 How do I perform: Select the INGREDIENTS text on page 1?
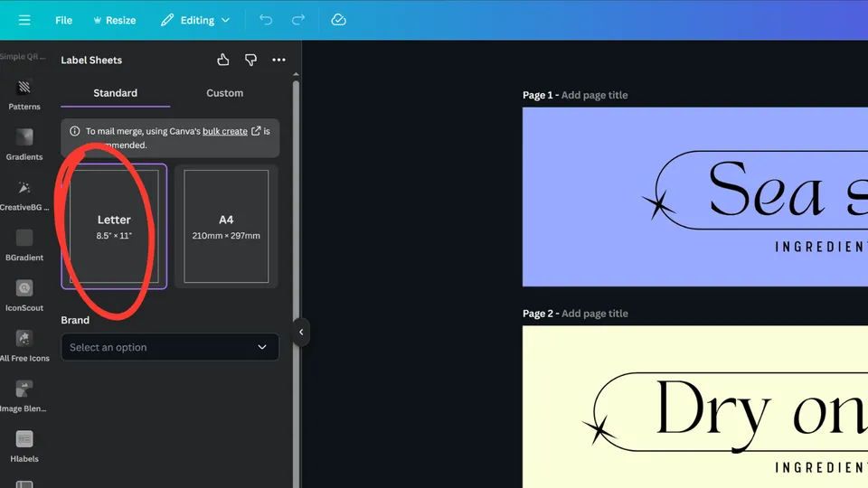coord(822,247)
